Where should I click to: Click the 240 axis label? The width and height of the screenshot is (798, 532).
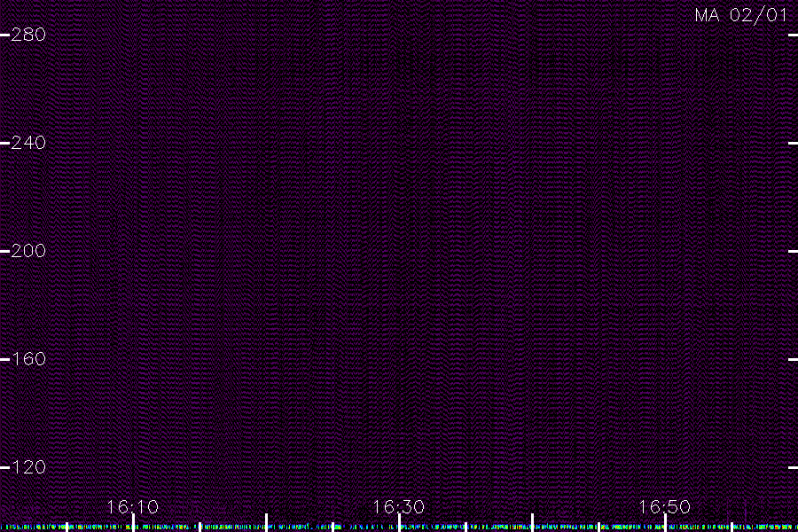pyautogui.click(x=28, y=143)
